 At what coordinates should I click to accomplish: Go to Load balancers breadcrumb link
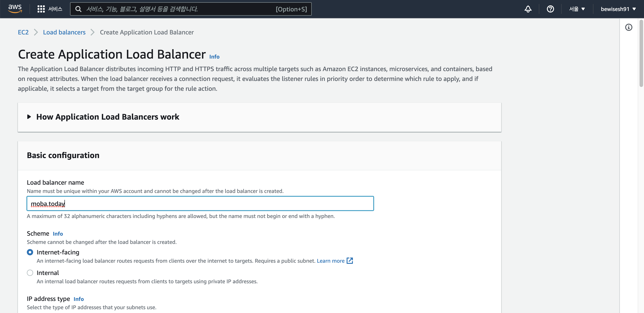(x=64, y=32)
